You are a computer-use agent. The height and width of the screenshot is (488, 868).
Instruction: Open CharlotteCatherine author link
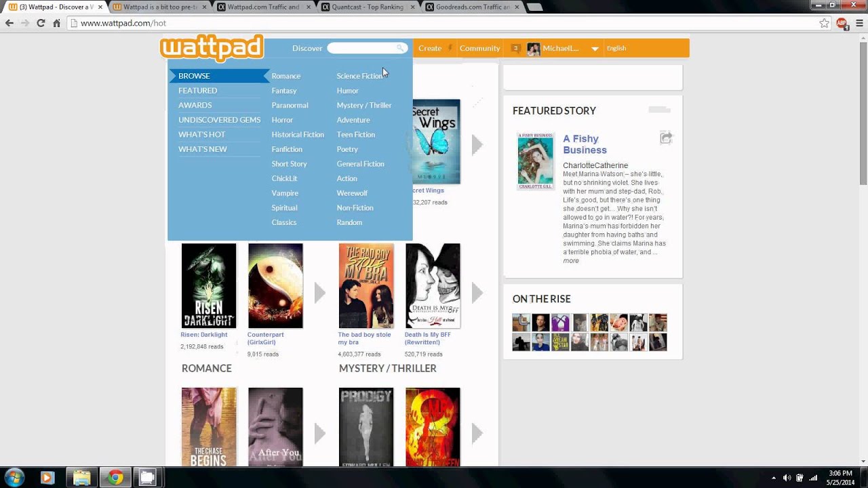tap(595, 165)
